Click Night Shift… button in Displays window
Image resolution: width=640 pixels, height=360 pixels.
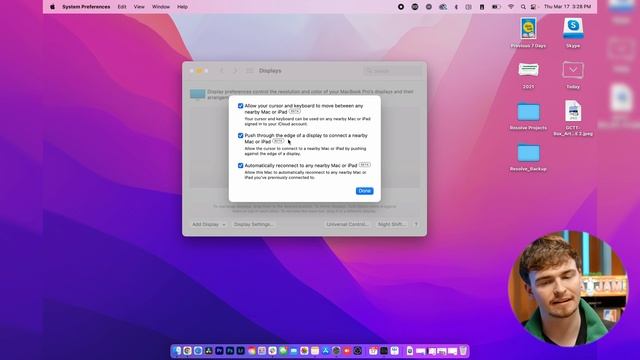click(391, 224)
